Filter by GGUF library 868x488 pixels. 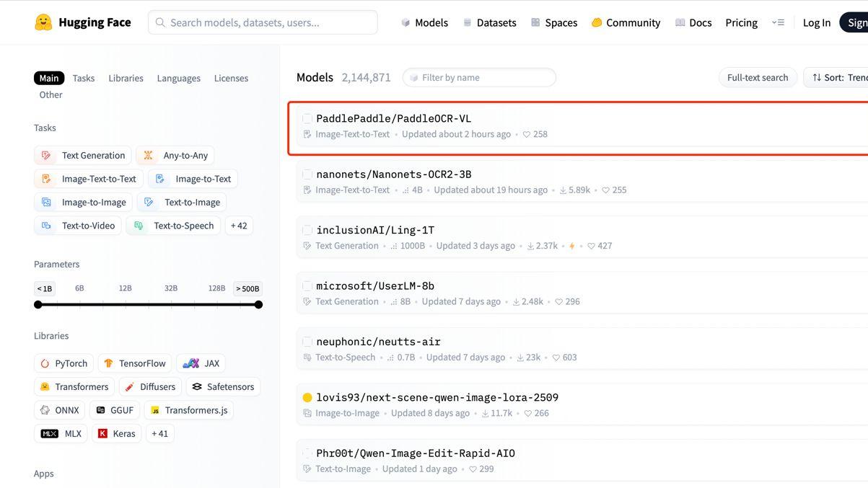(x=115, y=410)
